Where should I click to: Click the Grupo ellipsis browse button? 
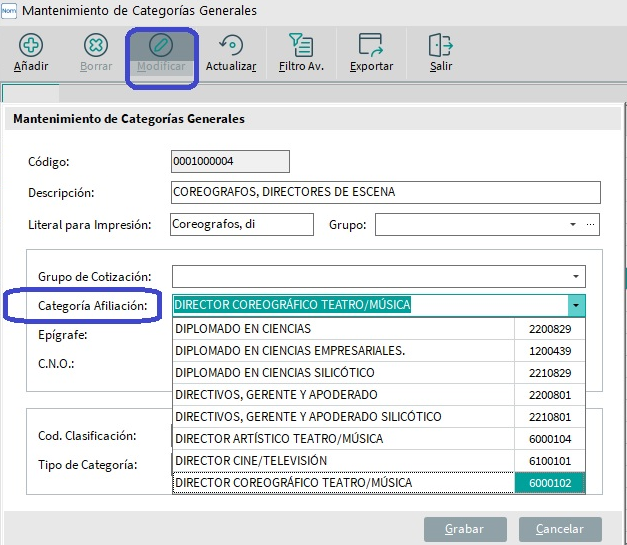[591, 225]
